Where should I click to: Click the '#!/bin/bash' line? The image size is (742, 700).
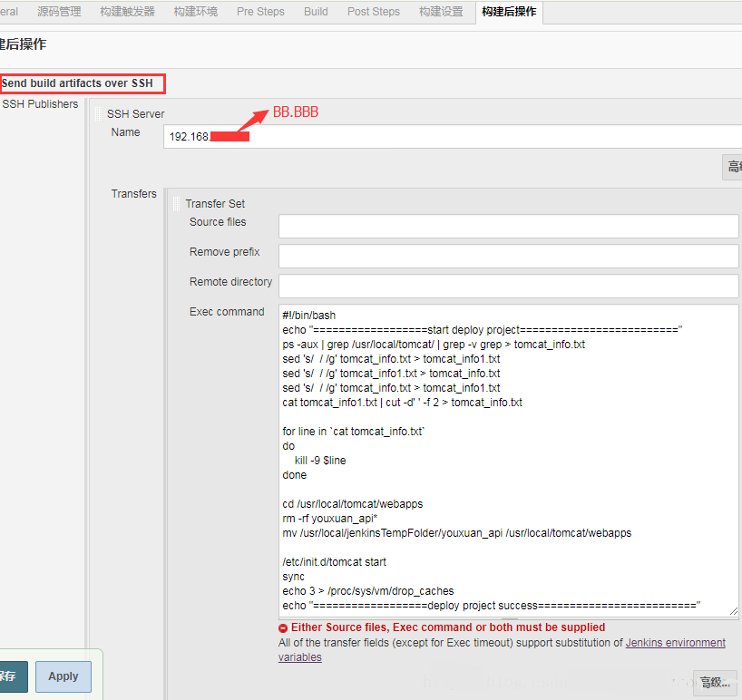(x=309, y=316)
